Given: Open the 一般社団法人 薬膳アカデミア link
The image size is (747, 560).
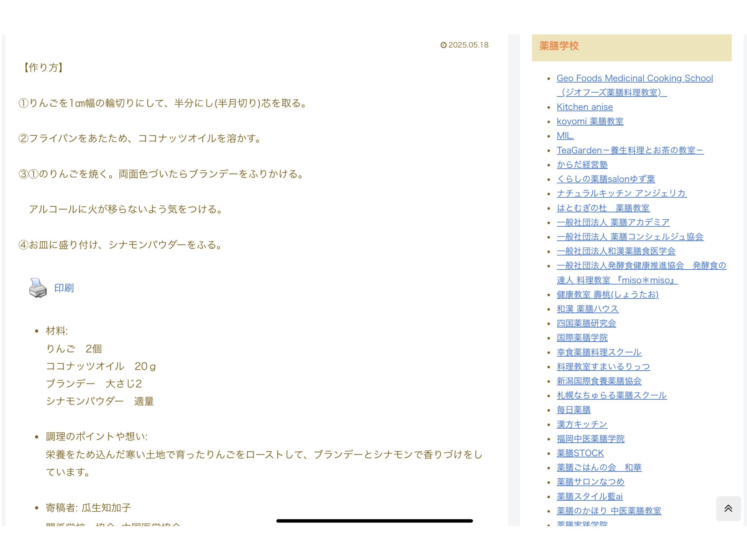Looking at the screenshot, I should click(613, 222).
